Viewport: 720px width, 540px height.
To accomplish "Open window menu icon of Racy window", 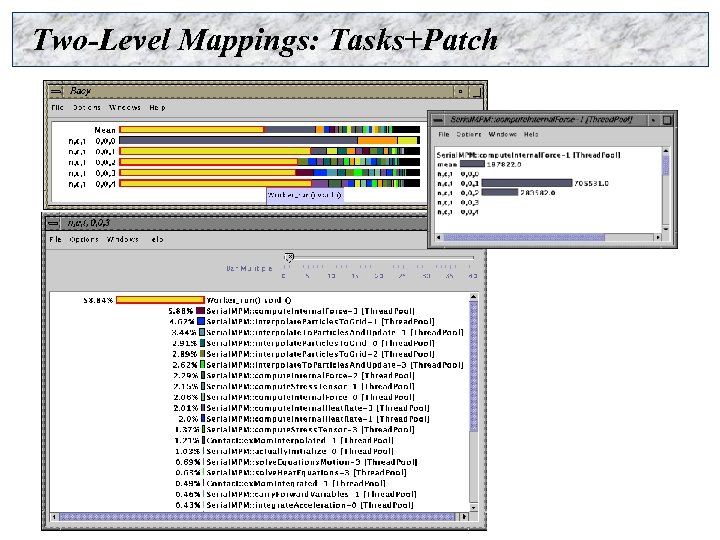I will (56, 91).
